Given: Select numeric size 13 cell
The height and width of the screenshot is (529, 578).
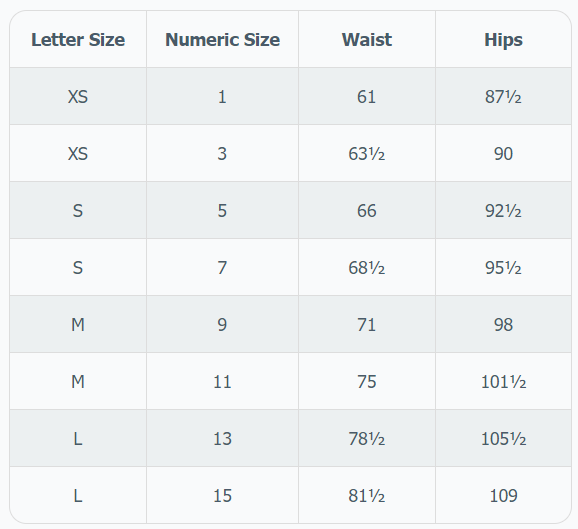Looking at the screenshot, I should click(222, 438).
